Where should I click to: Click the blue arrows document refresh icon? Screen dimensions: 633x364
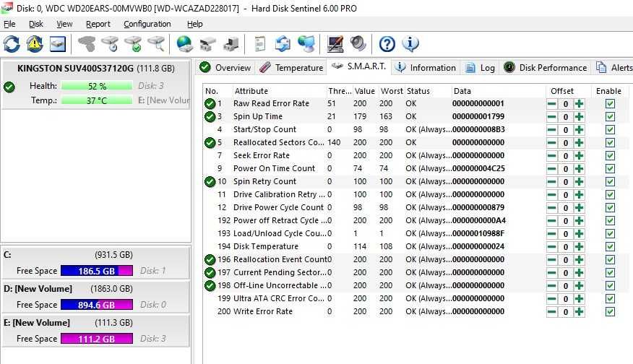(x=283, y=44)
